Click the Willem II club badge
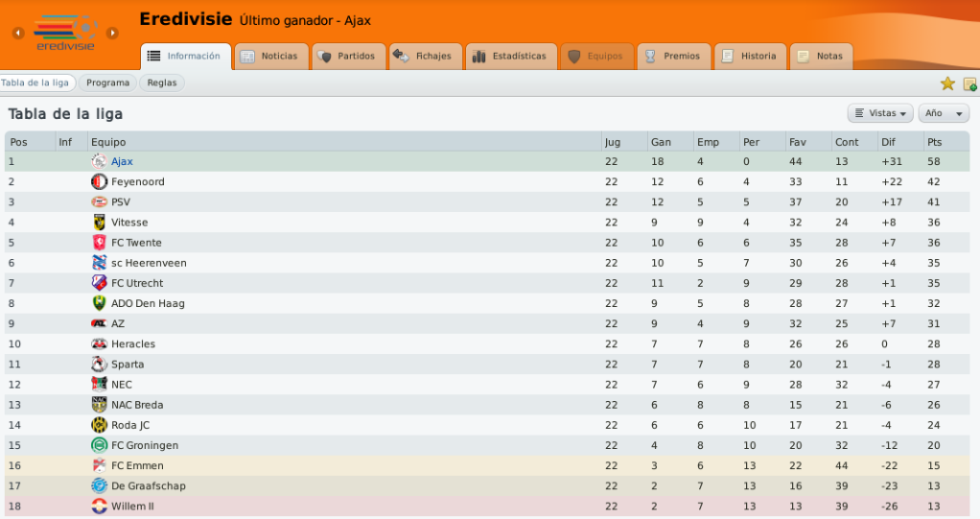 (99, 507)
